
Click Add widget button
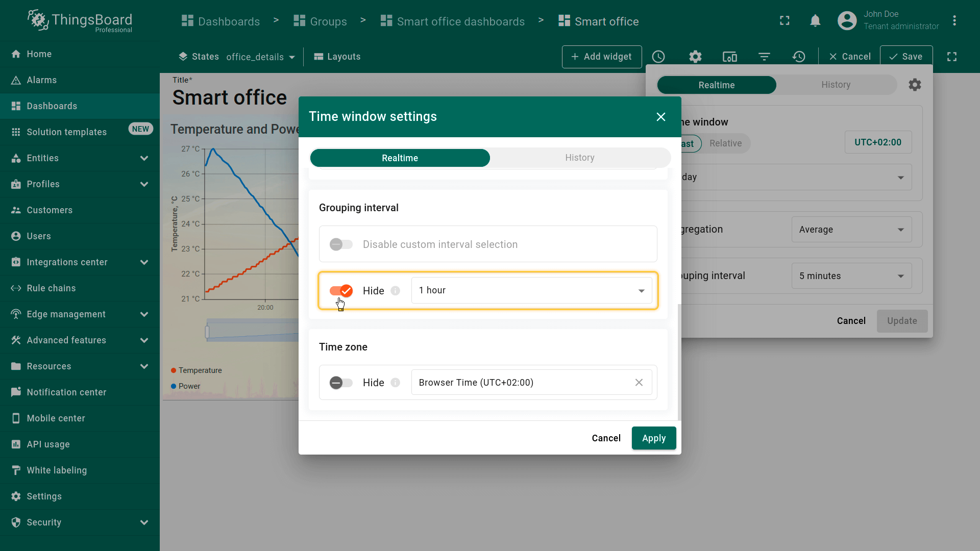[x=601, y=57]
